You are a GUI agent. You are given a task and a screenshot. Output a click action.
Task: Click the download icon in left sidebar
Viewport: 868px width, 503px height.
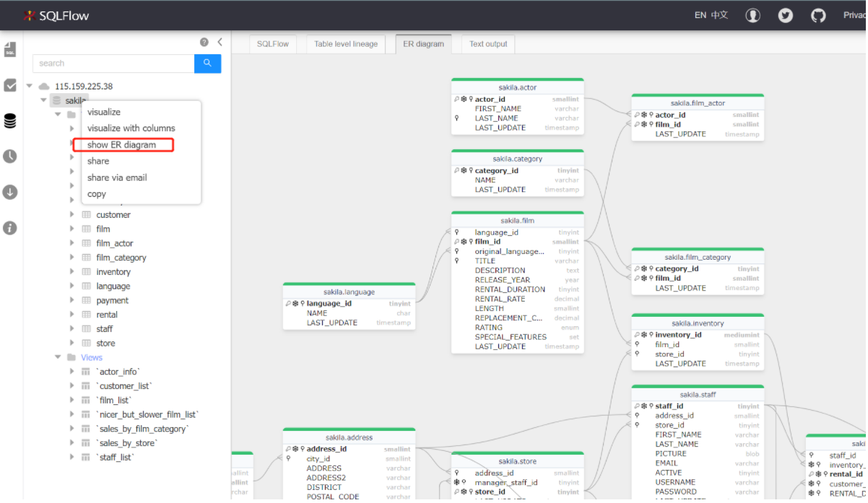point(9,192)
